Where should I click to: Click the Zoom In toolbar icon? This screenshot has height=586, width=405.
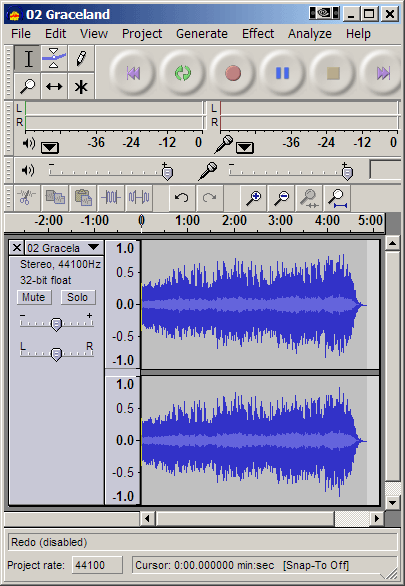[x=253, y=198]
